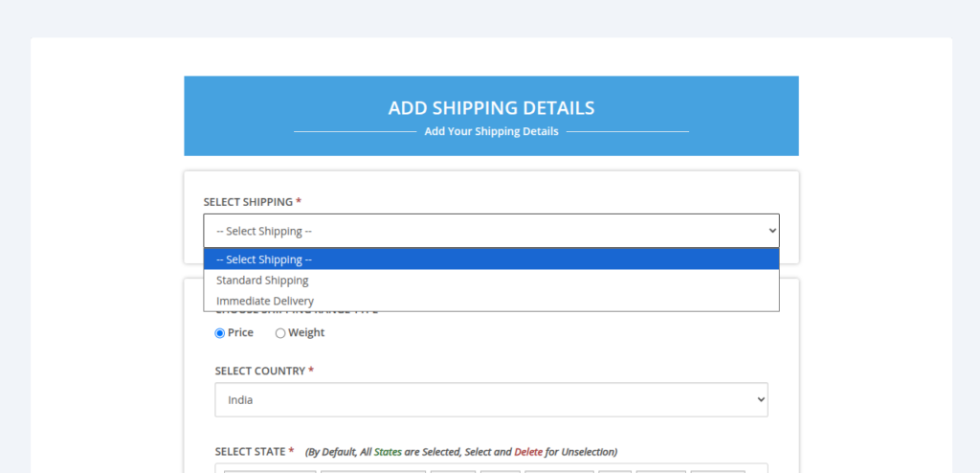Click the first state tag in the list
The image size is (980, 473).
coord(270,471)
